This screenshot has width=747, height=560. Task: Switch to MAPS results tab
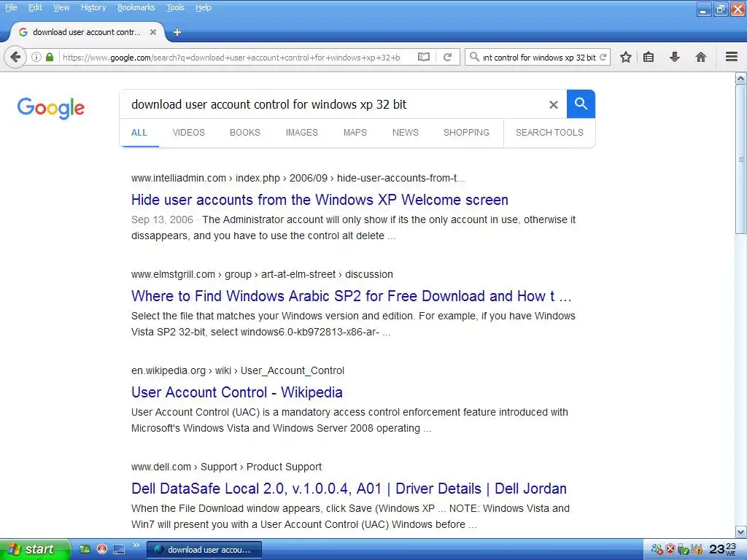(x=355, y=133)
